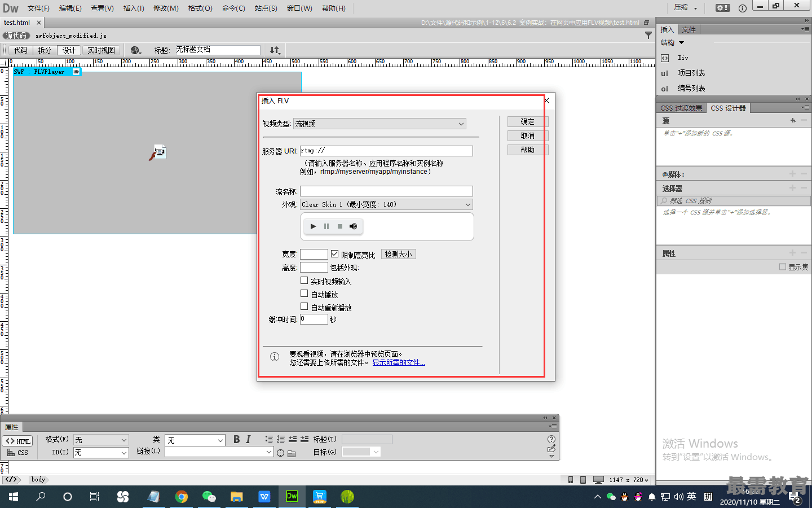812x508 pixels.
Task: Click the 取消 button in Insert FLV dialog
Action: [x=528, y=135]
